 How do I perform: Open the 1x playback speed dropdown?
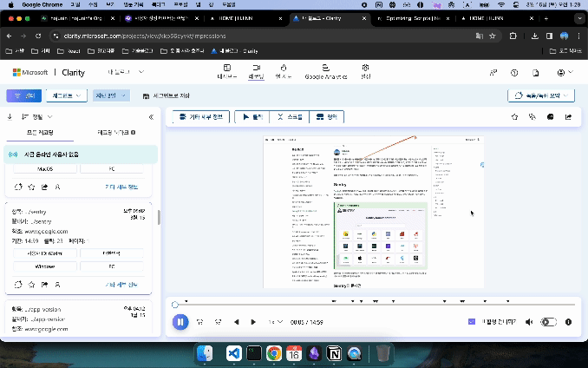pos(275,322)
